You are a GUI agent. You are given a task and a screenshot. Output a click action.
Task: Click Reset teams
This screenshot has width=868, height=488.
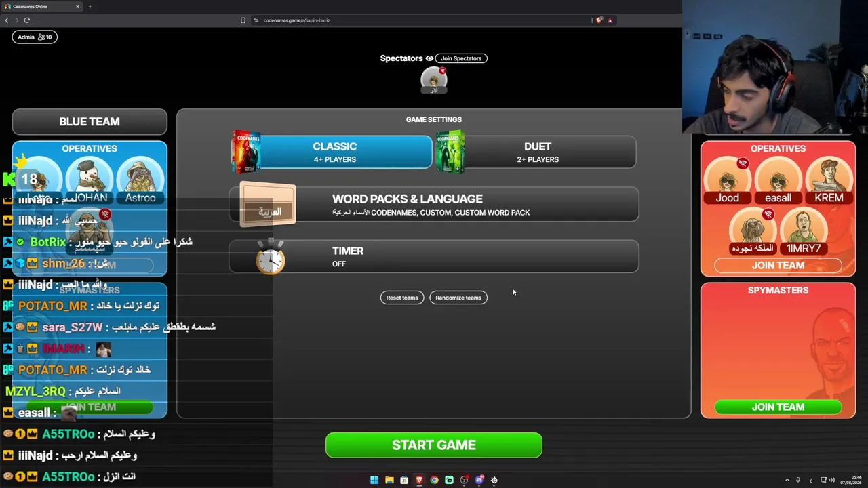(x=402, y=298)
